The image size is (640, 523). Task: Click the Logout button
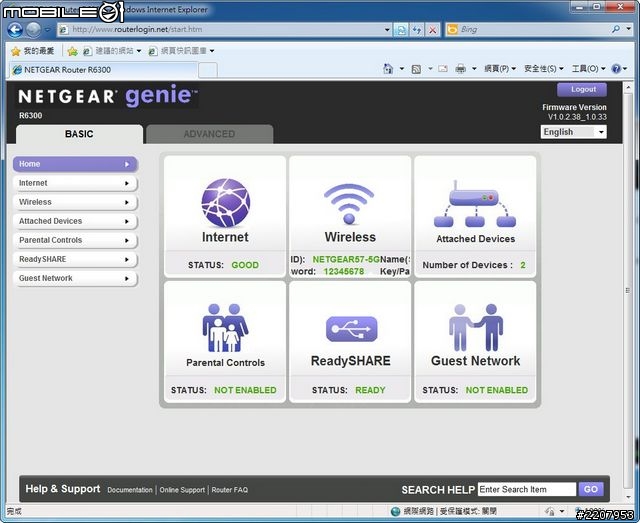(x=582, y=89)
